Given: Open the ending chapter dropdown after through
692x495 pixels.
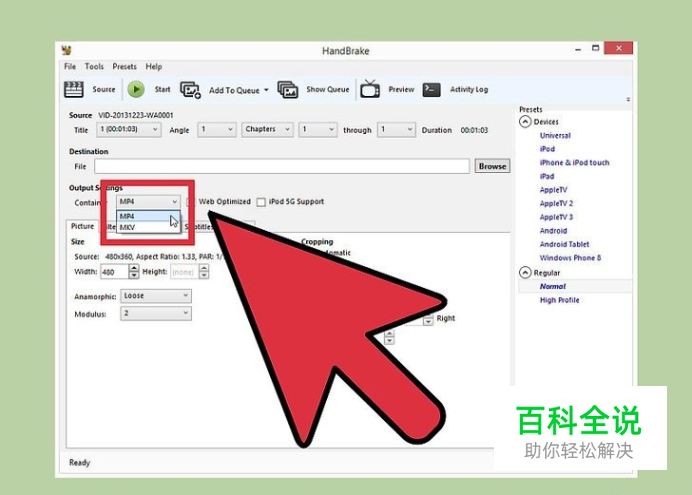Looking at the screenshot, I should point(396,129).
